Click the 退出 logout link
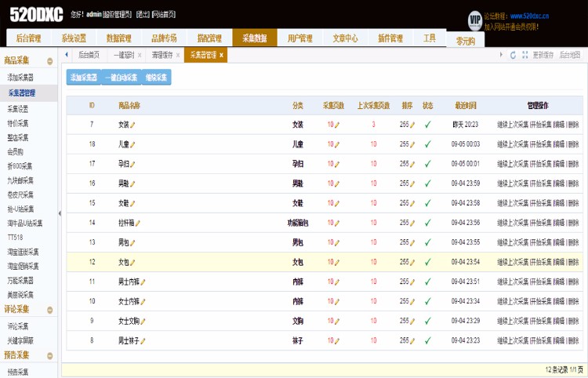The height and width of the screenshot is (378, 588). 143,15
